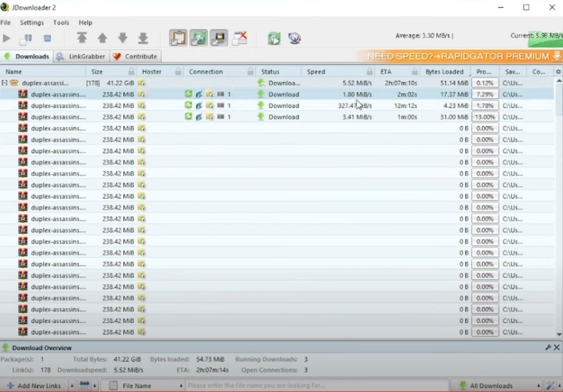Click the Update check globe icon
The image size is (563, 392).
tap(295, 38)
